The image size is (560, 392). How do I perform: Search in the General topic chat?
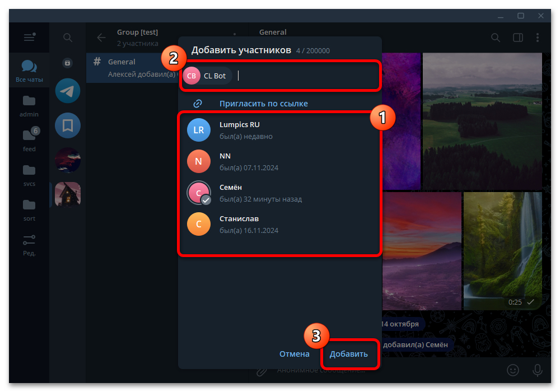496,38
